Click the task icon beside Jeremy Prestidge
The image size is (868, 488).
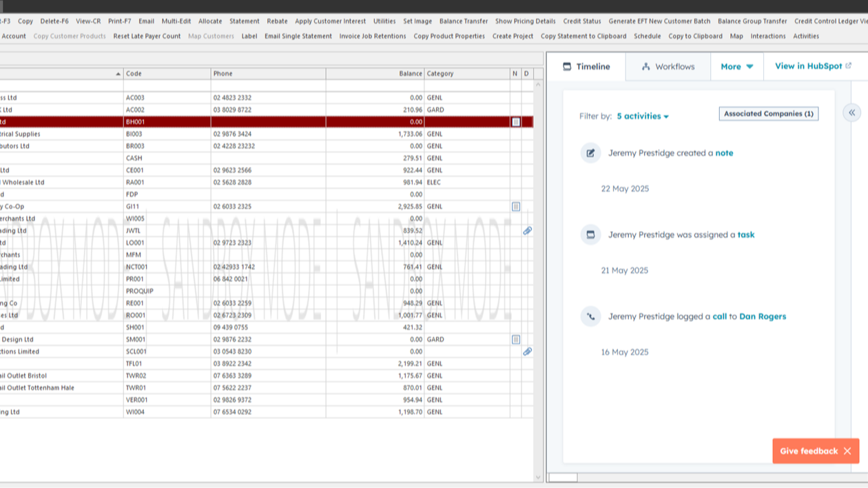590,234
